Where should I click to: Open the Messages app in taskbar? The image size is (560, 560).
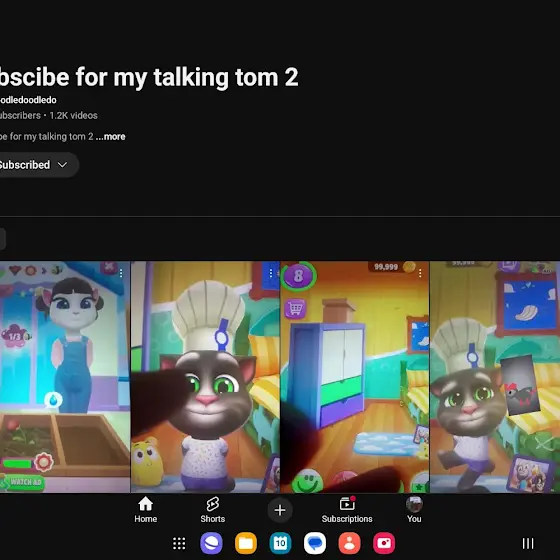[x=315, y=543]
